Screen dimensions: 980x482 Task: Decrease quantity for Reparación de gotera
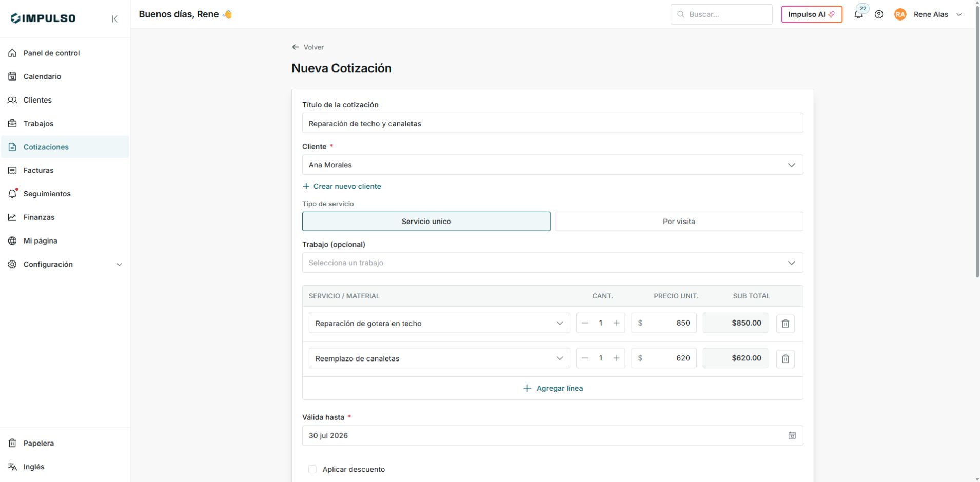(x=585, y=323)
